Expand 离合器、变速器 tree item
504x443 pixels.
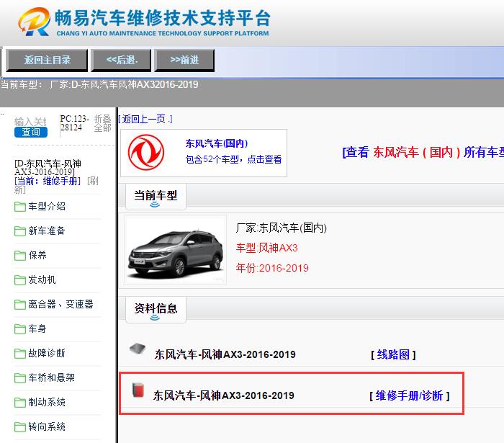pos(60,304)
